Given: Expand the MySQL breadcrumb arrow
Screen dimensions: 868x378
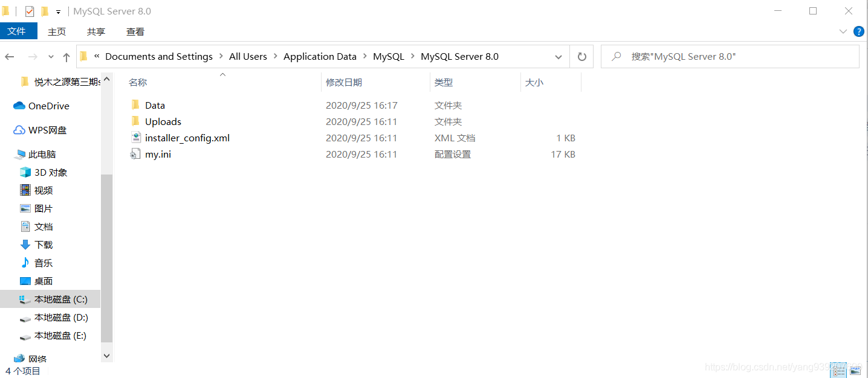Looking at the screenshot, I should tap(413, 56).
